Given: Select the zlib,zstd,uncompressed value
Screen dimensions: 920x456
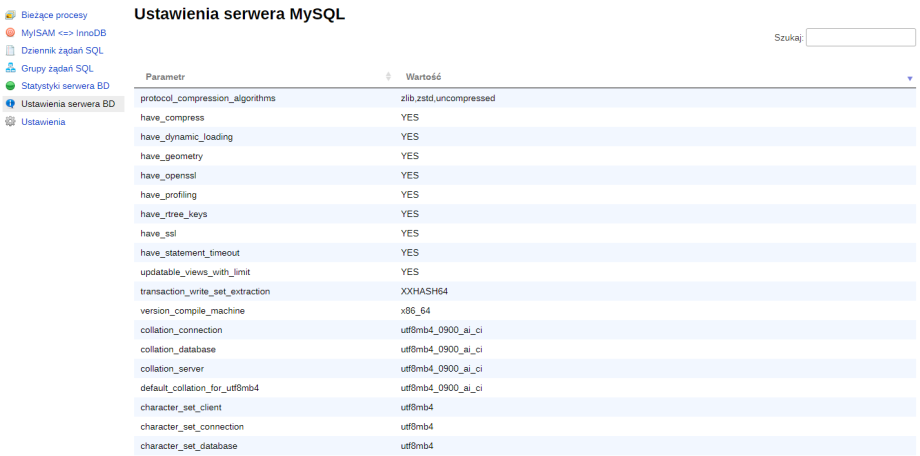Looking at the screenshot, I should pyautogui.click(x=448, y=99).
